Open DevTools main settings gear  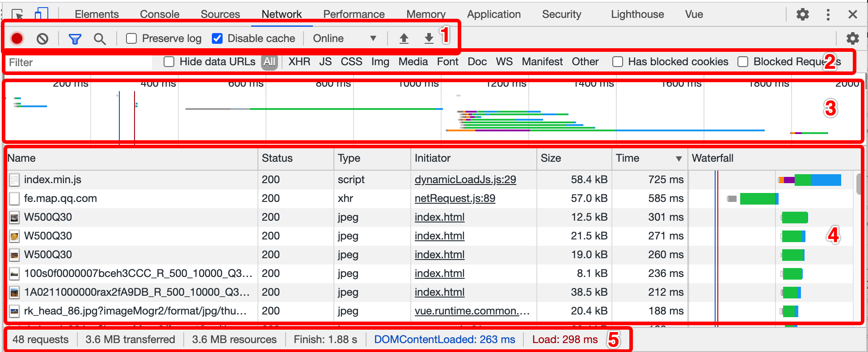pos(802,14)
